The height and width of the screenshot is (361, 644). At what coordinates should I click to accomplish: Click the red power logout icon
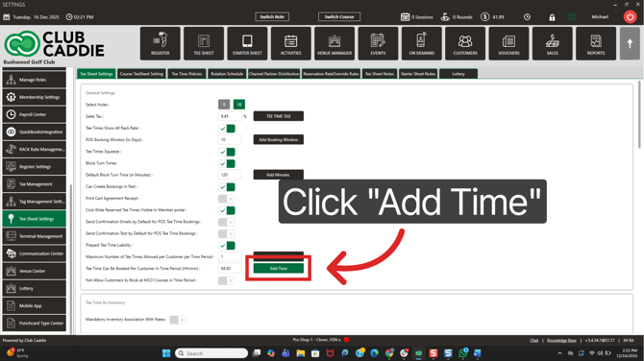coord(630,17)
